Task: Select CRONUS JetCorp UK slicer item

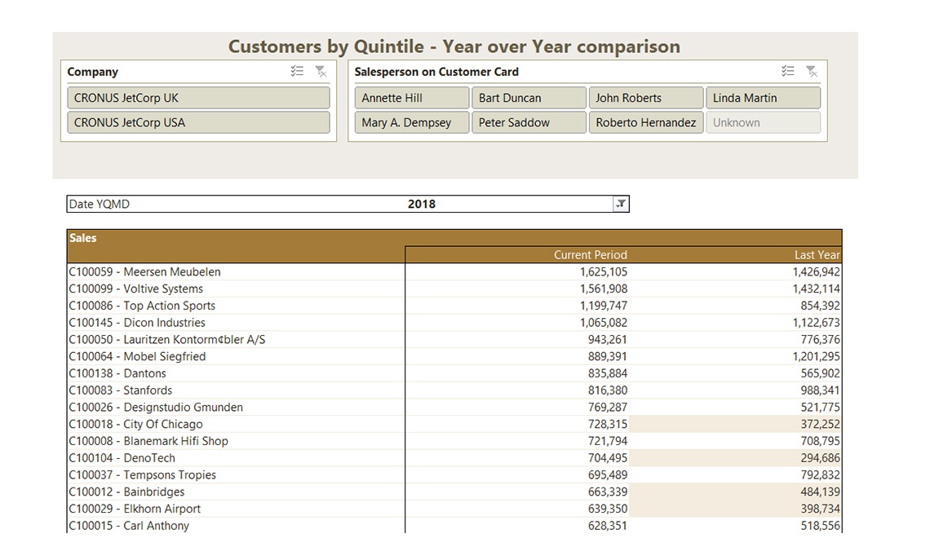Action: [x=199, y=98]
